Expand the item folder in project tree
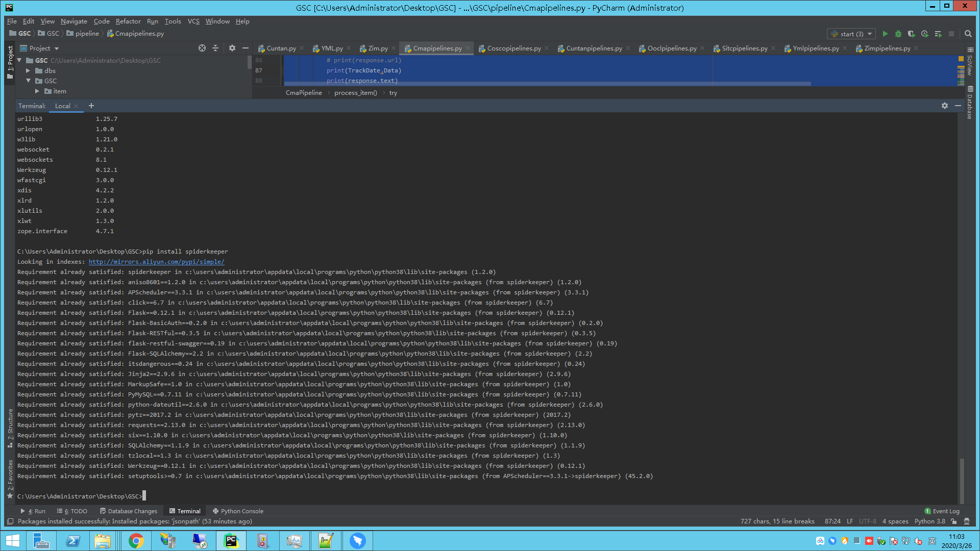Viewport: 980px width, 551px height. 37,91
